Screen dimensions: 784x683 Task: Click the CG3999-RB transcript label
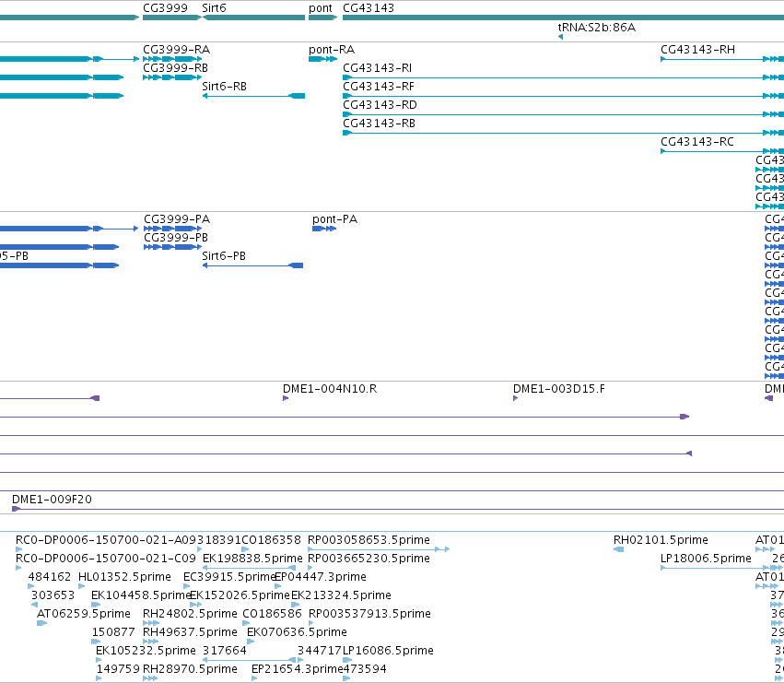(x=175, y=68)
